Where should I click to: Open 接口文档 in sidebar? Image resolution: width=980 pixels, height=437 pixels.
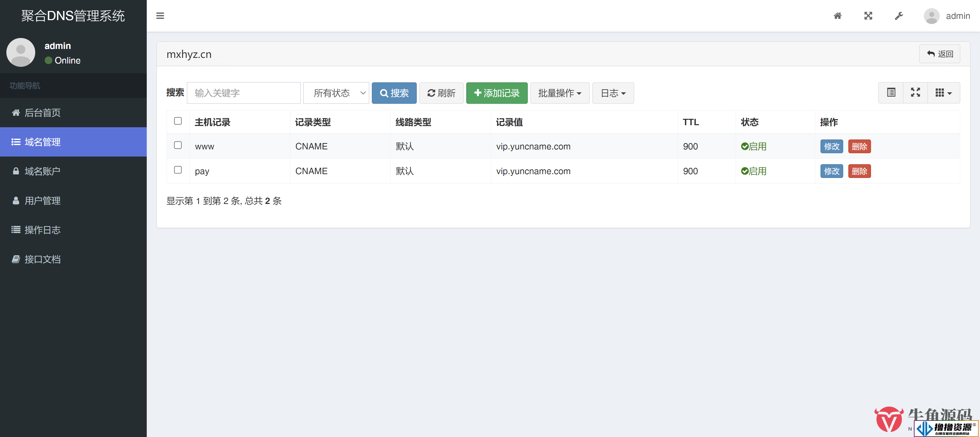[x=73, y=259]
